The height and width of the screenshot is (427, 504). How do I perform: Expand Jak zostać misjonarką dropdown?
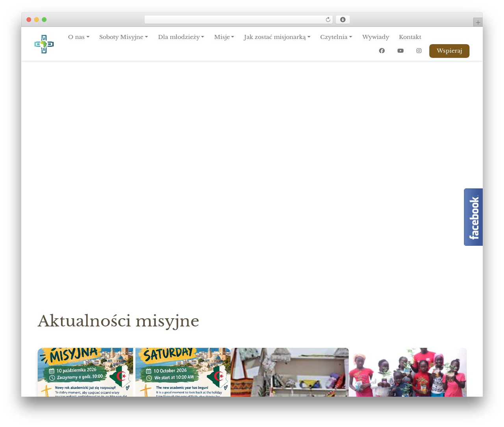click(x=277, y=37)
